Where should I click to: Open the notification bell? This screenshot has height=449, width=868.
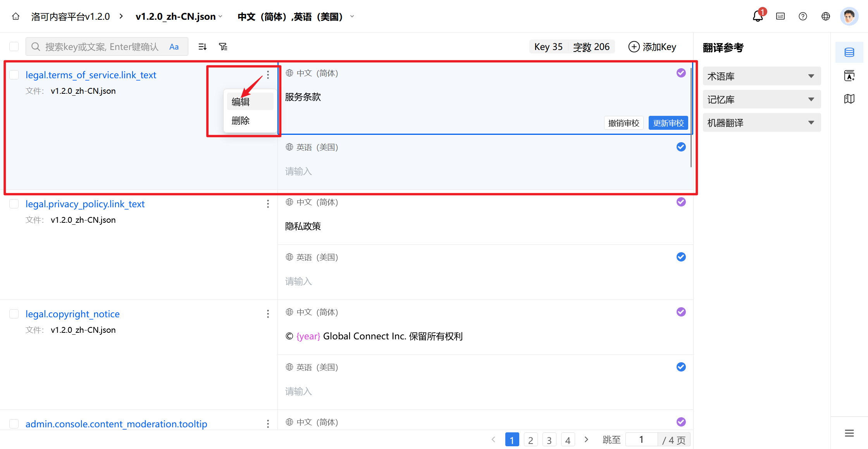758,16
